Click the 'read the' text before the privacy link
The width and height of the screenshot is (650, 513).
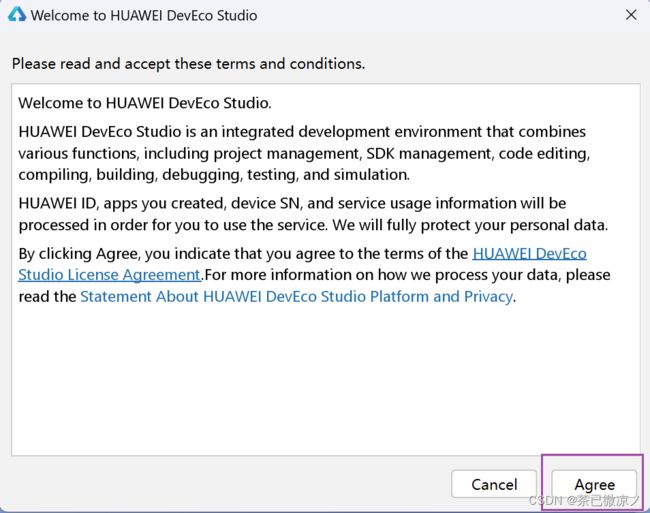[x=47, y=297]
